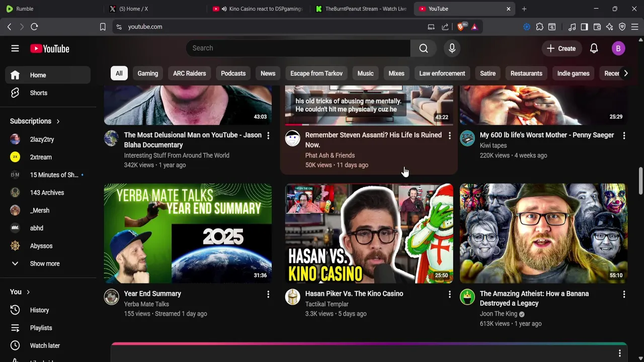The image size is (644, 362).
Task: Click the Yerba Mate Talks channel avatar
Action: click(x=111, y=297)
